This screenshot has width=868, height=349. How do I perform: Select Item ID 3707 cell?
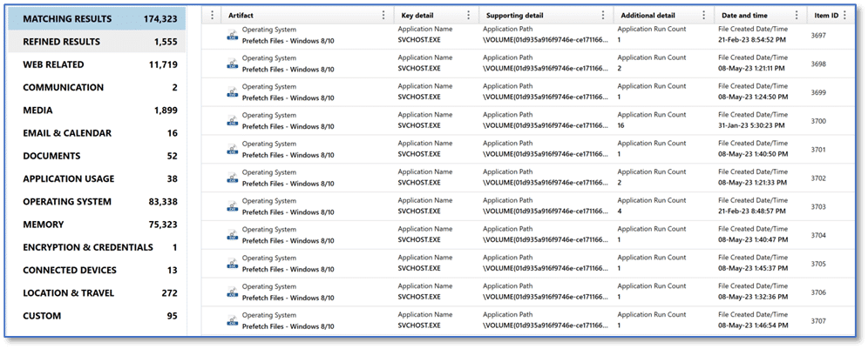pos(818,321)
